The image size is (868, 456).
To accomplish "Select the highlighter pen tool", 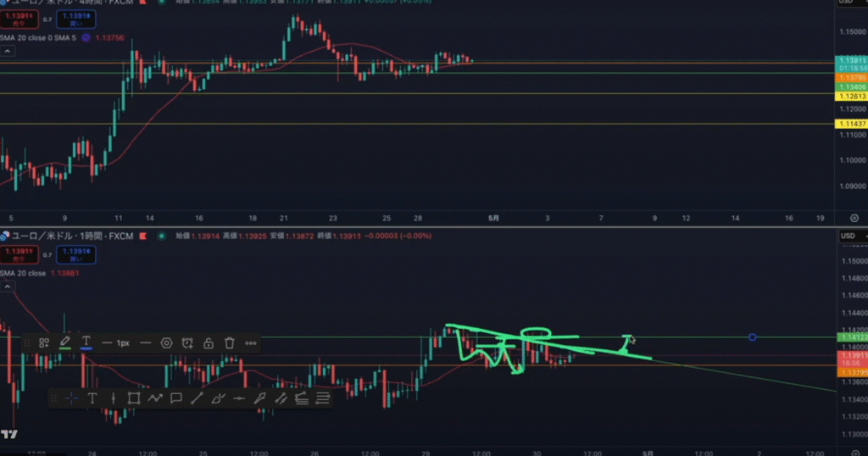I will click(259, 398).
